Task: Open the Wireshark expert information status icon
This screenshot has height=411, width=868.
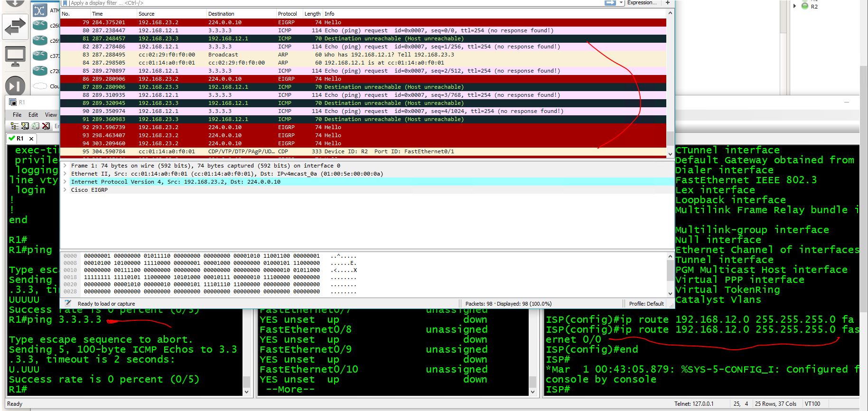Action: pyautogui.click(x=68, y=303)
